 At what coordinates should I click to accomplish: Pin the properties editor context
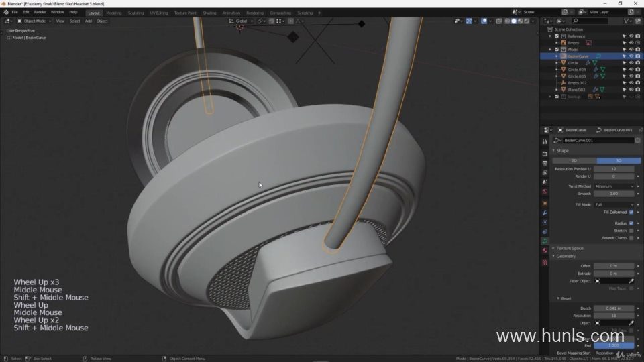(640, 130)
